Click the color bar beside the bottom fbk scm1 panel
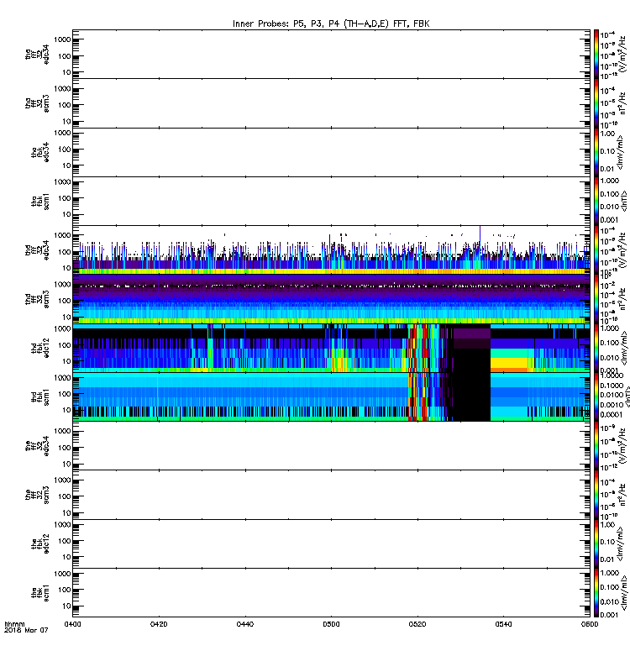 point(596,593)
